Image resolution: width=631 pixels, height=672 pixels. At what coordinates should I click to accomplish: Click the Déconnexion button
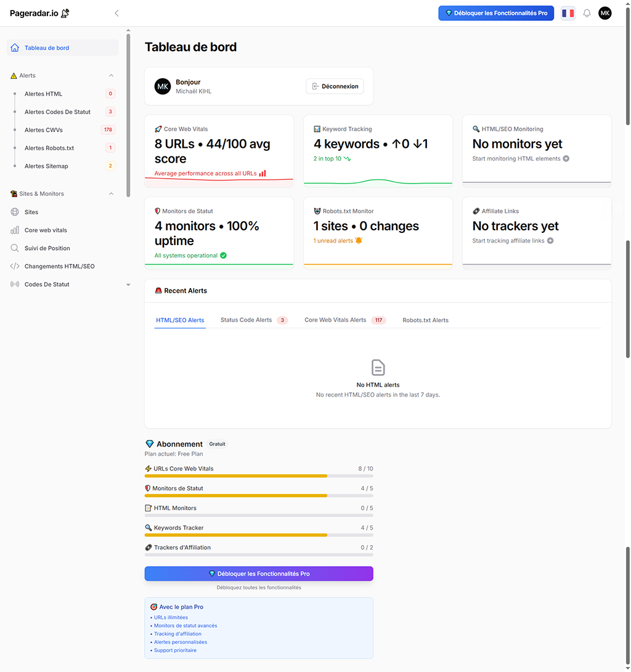pyautogui.click(x=335, y=86)
